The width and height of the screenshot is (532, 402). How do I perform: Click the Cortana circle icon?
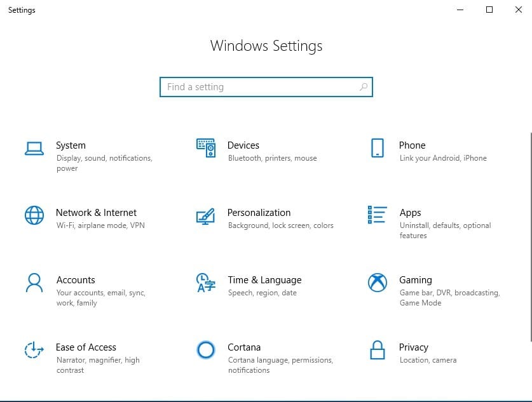pyautogui.click(x=205, y=350)
